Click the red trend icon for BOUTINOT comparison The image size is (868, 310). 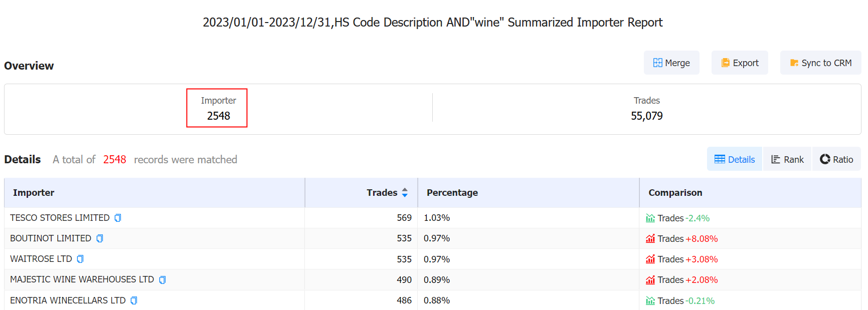click(x=650, y=239)
